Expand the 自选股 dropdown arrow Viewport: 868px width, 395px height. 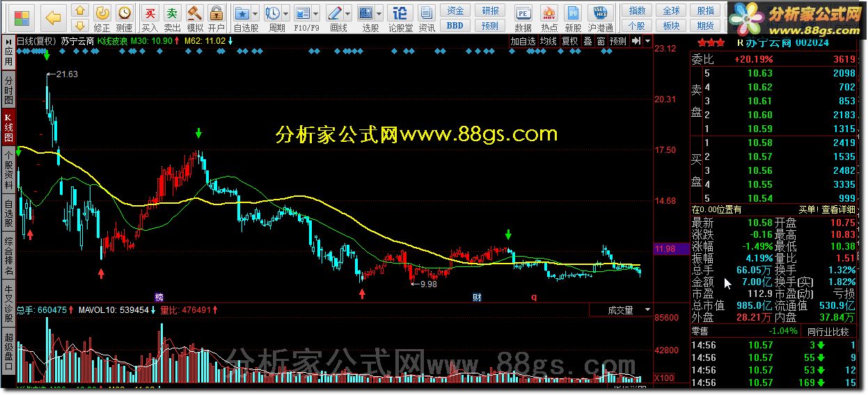(x=255, y=13)
